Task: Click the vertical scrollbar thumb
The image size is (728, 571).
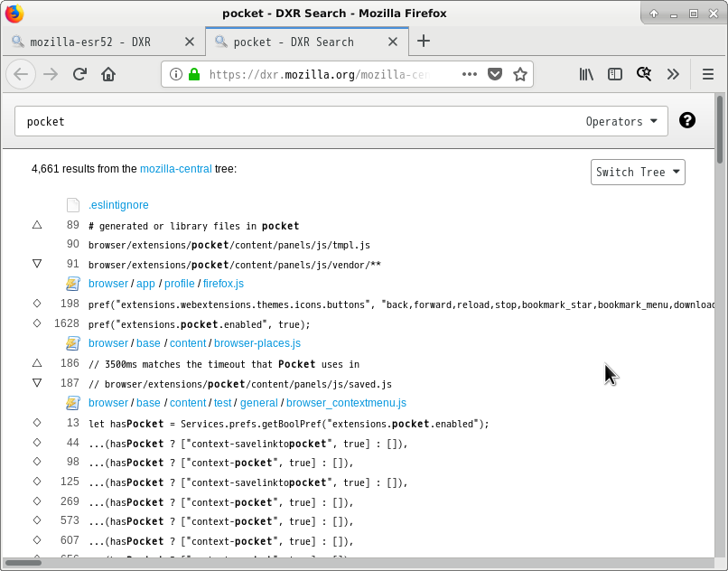Action: point(720,129)
